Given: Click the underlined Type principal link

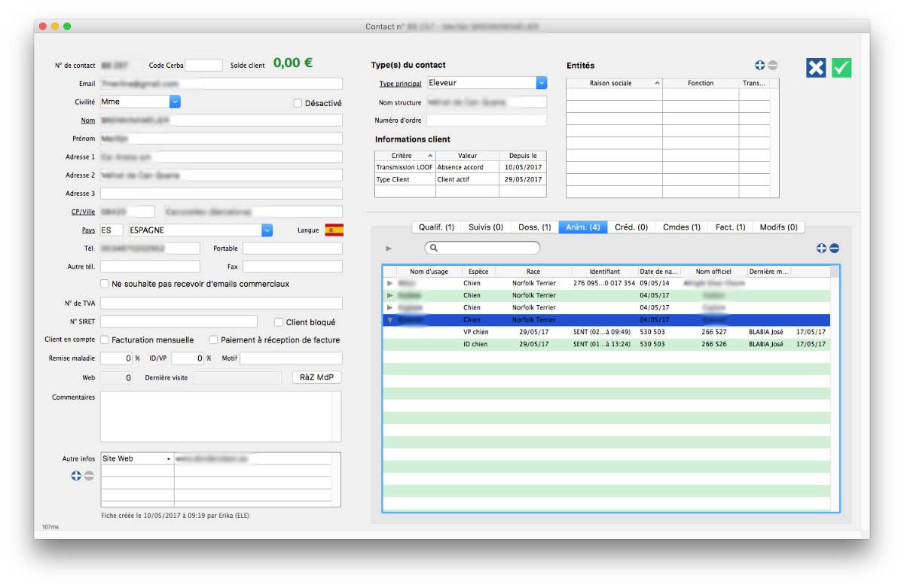Looking at the screenshot, I should coord(400,84).
